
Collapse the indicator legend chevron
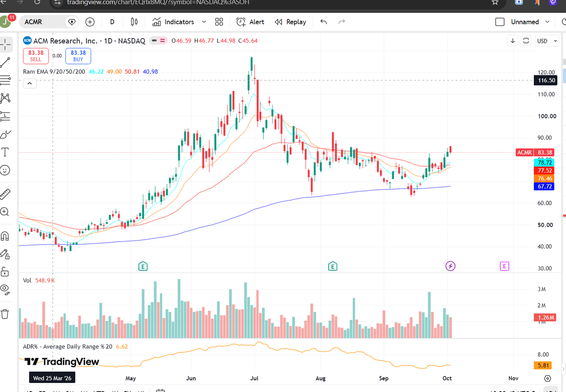(x=29, y=84)
